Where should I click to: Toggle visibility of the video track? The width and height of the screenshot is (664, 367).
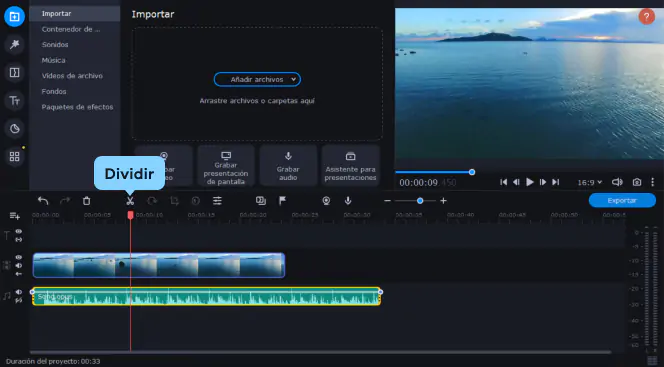pyautogui.click(x=19, y=257)
